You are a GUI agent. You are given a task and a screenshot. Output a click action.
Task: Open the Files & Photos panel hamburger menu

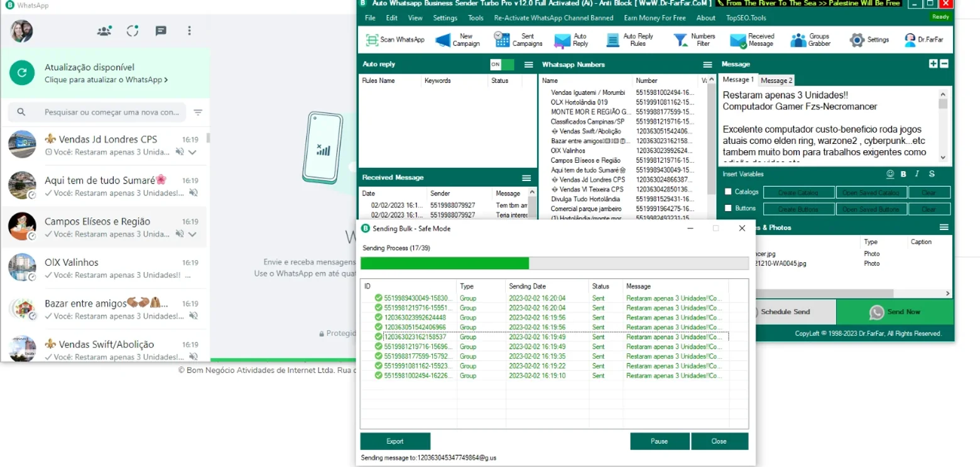point(944,227)
